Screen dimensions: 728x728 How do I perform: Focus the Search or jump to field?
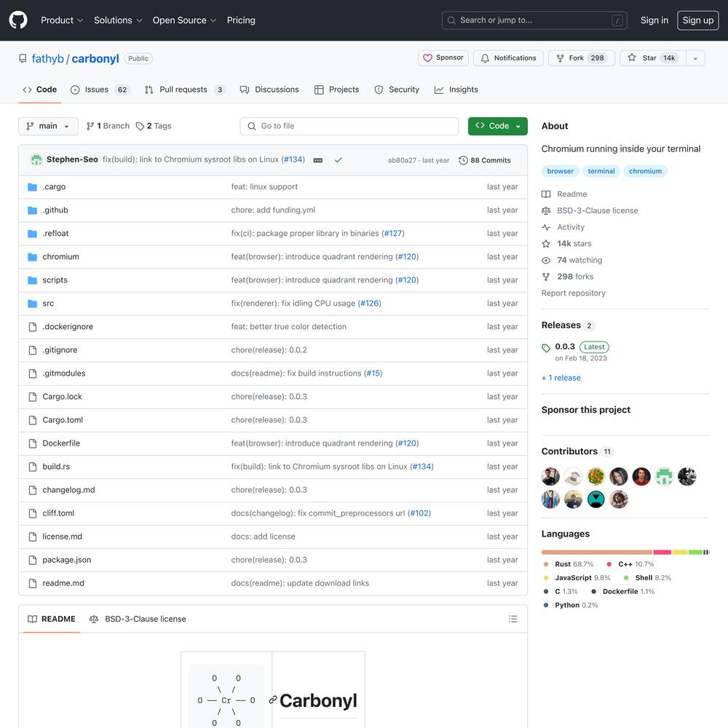pyautogui.click(x=534, y=20)
